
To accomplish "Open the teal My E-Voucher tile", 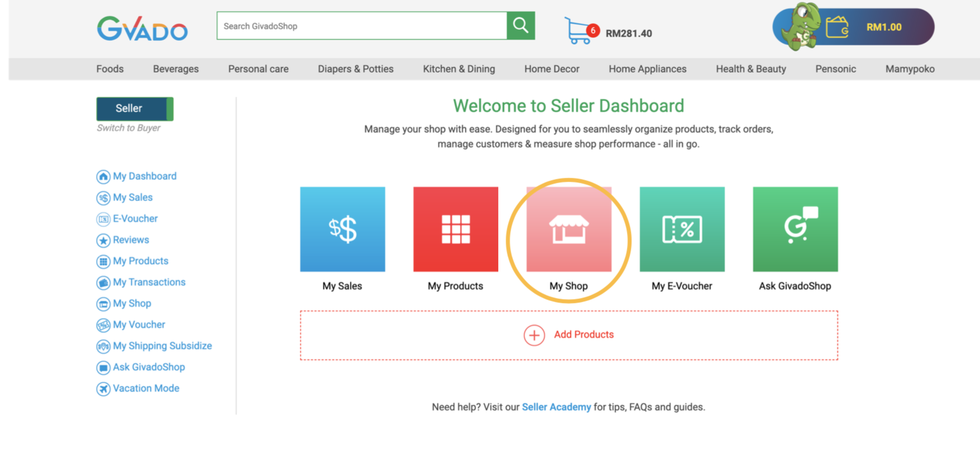I will tap(682, 229).
